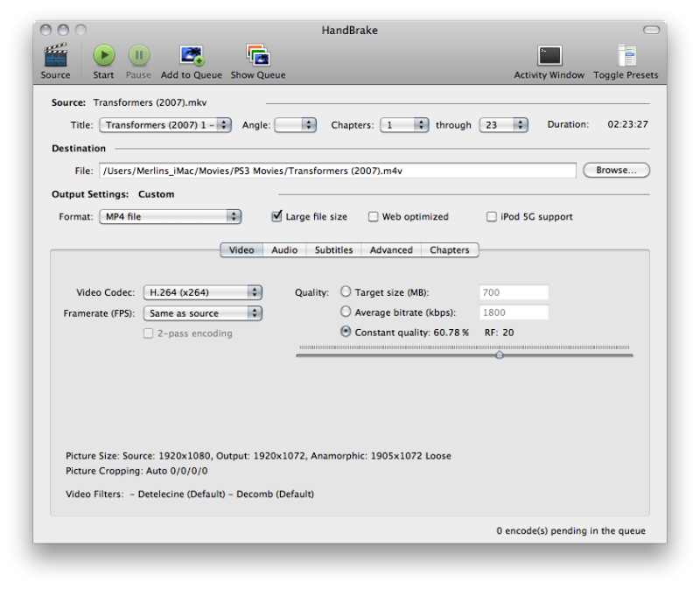Click the Duration value 02:23:27
Image resolution: width=700 pixels, height=589 pixels.
tap(627, 124)
